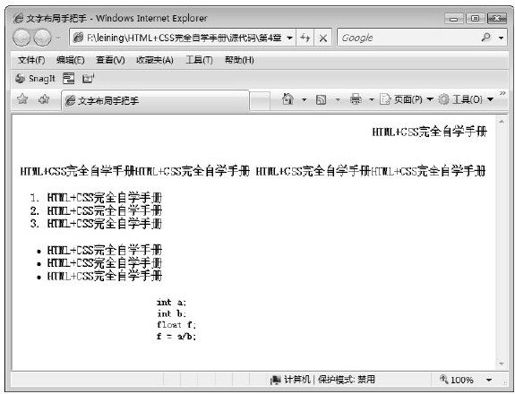Viewport: 515px width, 394px height.
Task: Click the Stop (X) button in the toolbar
Action: (x=323, y=38)
